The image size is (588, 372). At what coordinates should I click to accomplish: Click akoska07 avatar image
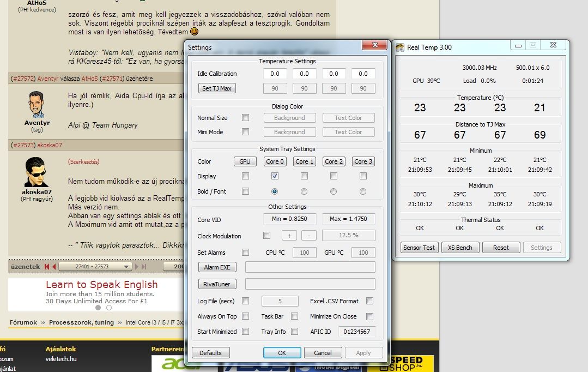[x=37, y=172]
